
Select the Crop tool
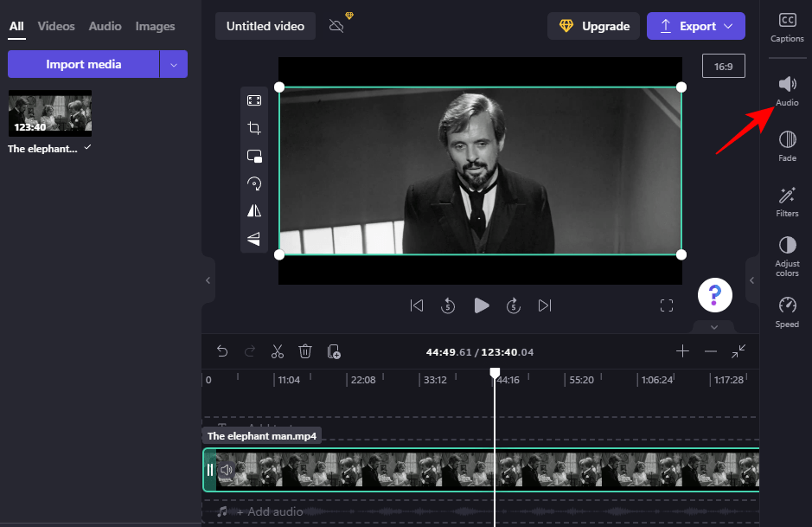(253, 128)
